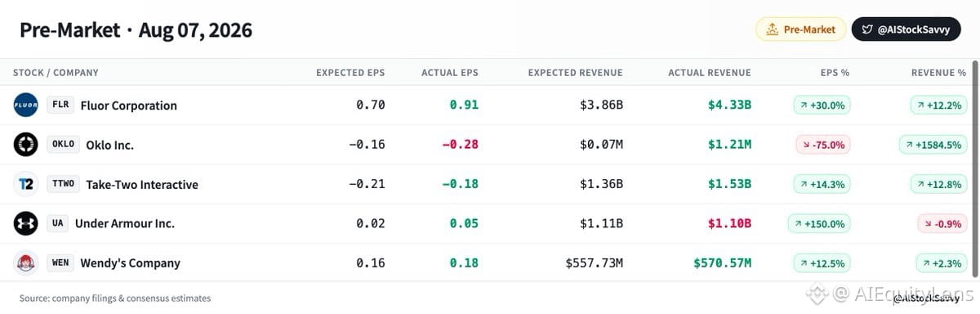
Task: Click the −0.9% revenue badge
Action: 942,223
